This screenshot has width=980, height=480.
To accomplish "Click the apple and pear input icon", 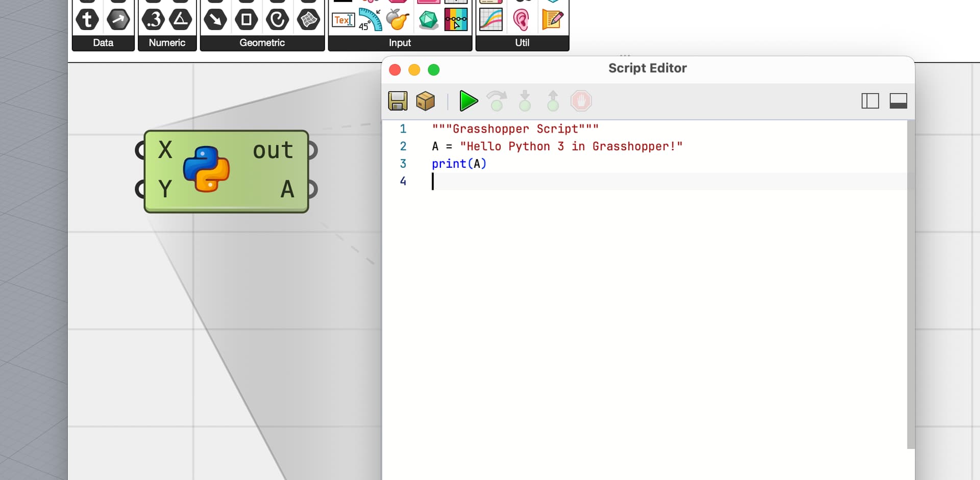I will point(398,20).
